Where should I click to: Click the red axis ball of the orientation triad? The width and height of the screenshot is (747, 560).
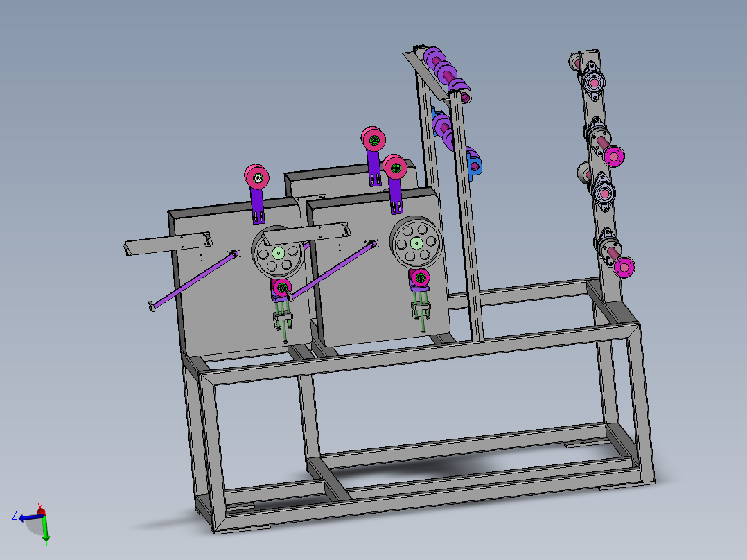(41, 512)
